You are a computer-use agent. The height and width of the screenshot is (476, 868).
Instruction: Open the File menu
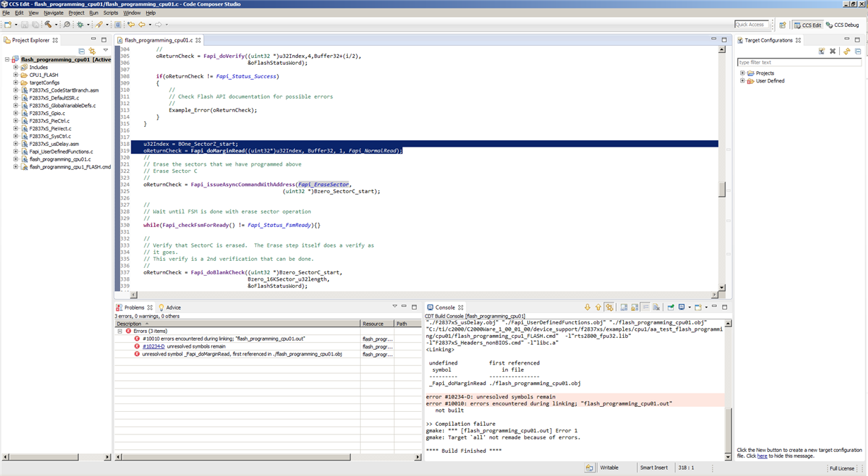coord(6,13)
